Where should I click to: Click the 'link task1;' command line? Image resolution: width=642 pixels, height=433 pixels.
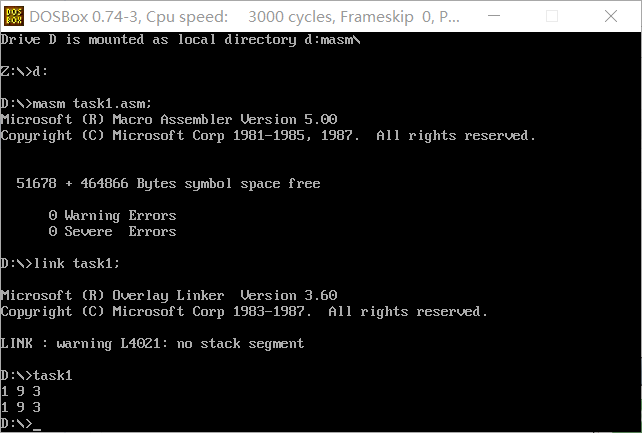(x=60, y=263)
